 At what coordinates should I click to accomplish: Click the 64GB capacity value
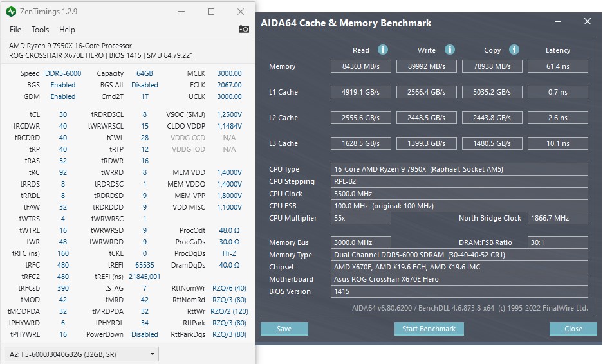(145, 73)
